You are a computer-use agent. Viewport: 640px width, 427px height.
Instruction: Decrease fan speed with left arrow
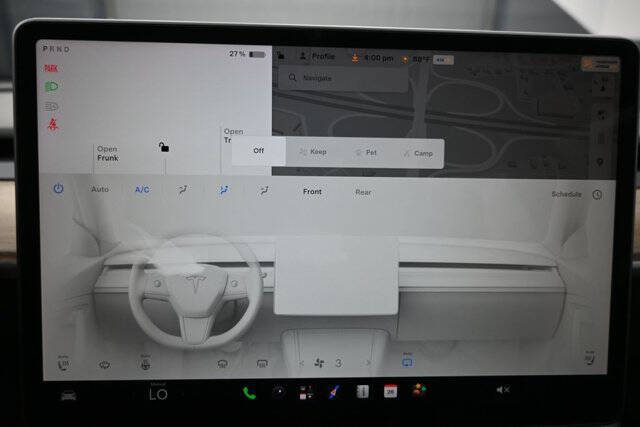pyautogui.click(x=301, y=363)
